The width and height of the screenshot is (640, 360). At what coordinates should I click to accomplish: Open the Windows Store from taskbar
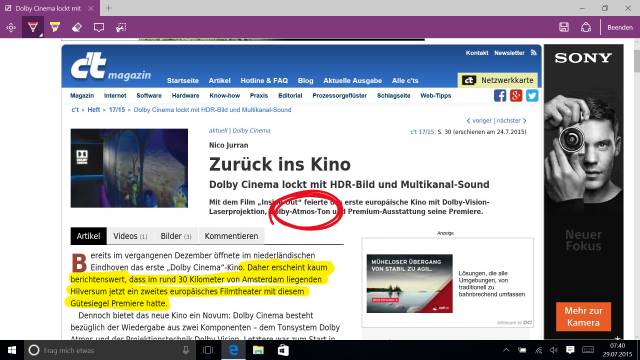click(x=283, y=350)
